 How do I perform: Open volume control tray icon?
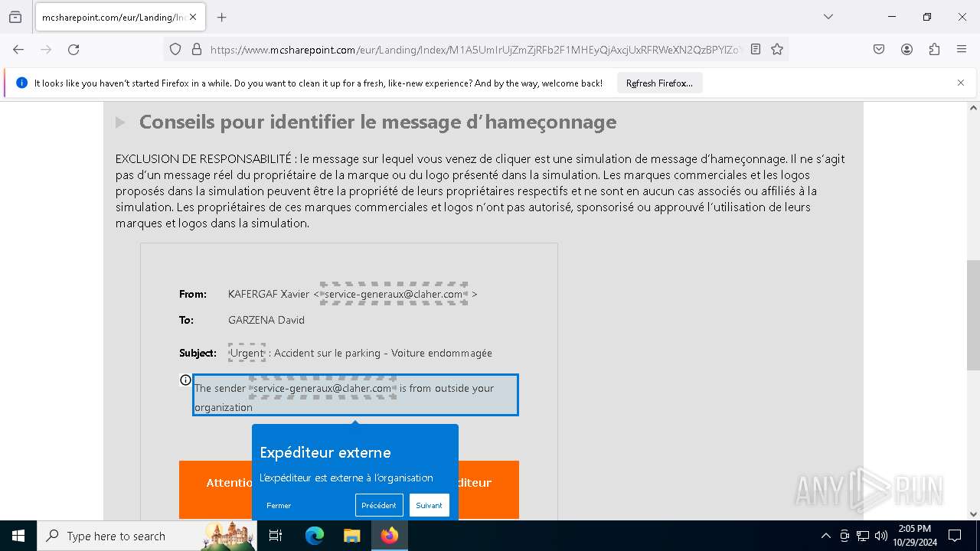tap(881, 536)
